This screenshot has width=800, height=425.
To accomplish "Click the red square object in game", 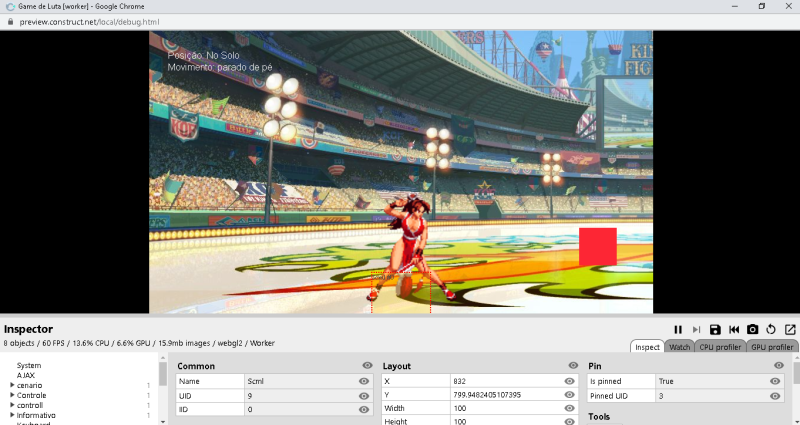I will click(x=597, y=247).
